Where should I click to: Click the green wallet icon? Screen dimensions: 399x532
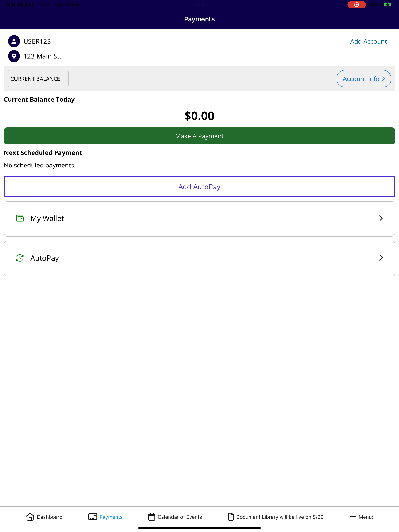20,218
